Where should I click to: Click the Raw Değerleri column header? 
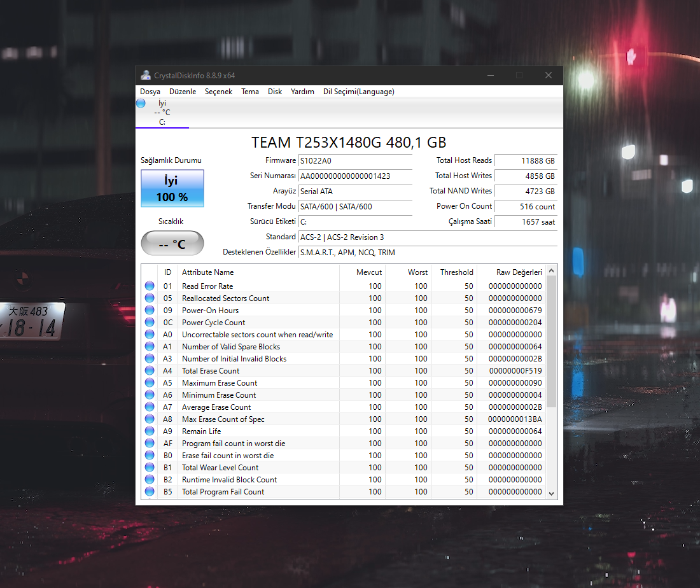pyautogui.click(x=512, y=272)
